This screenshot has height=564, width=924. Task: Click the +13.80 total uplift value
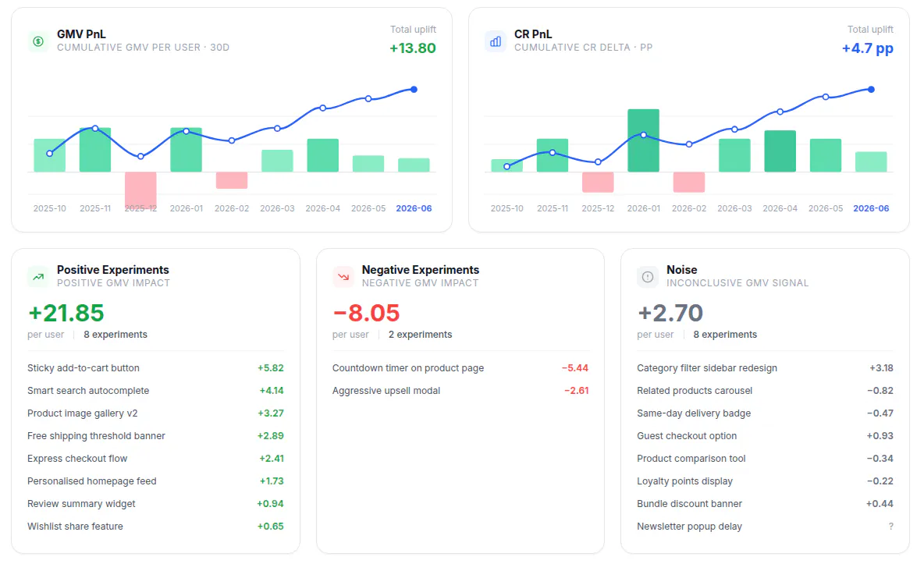413,48
